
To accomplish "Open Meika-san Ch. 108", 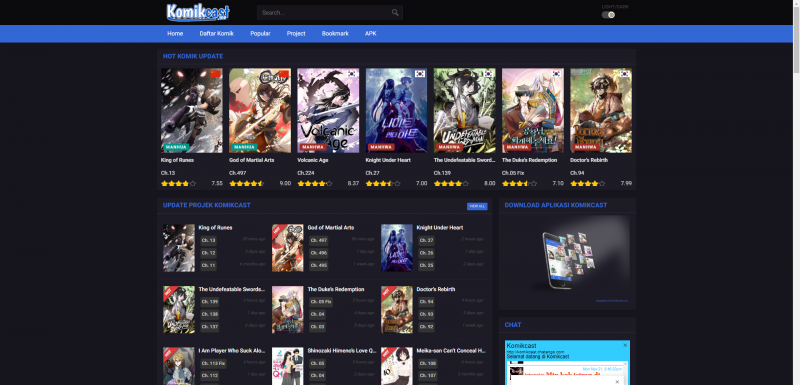I will tap(428, 364).
